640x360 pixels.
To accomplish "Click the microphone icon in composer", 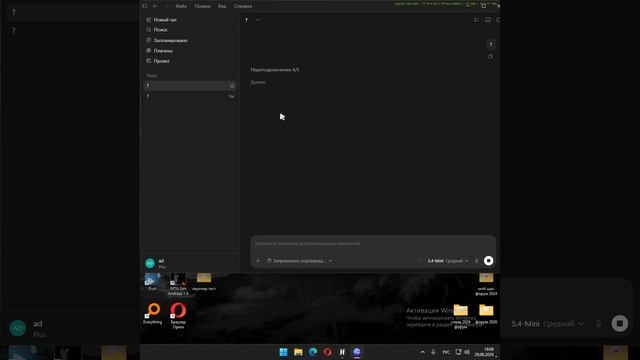I will point(476,261).
